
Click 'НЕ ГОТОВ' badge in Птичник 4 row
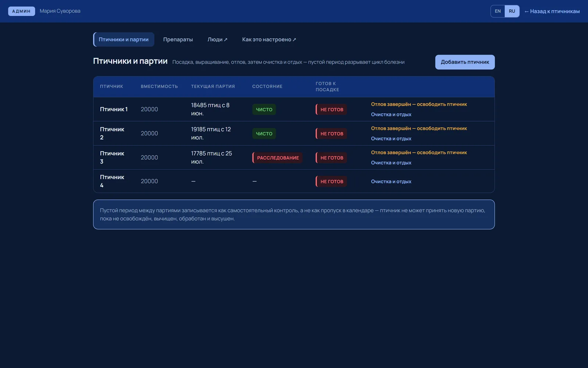(331, 181)
